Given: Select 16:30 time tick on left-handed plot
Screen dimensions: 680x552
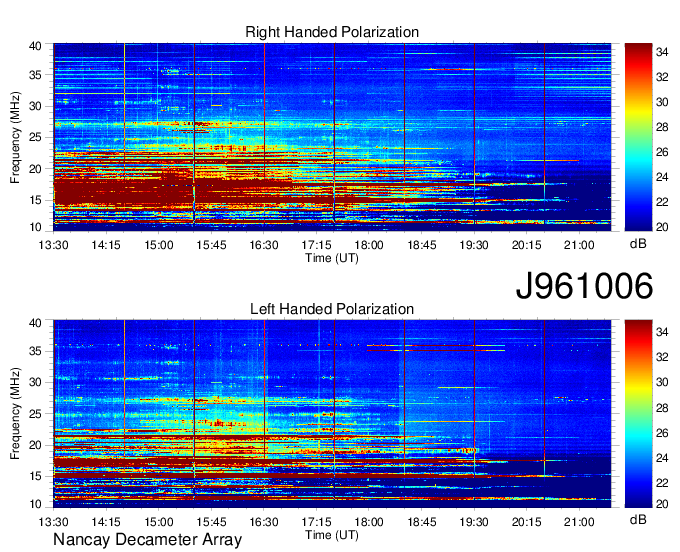Looking at the screenshot, I should pyautogui.click(x=264, y=522).
